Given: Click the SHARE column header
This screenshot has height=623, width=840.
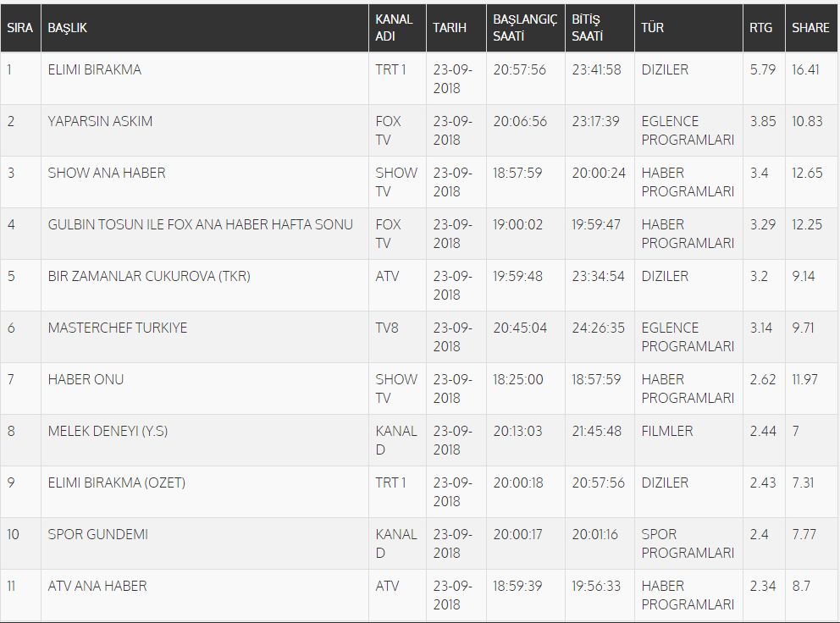Looking at the screenshot, I should pyautogui.click(x=811, y=28).
